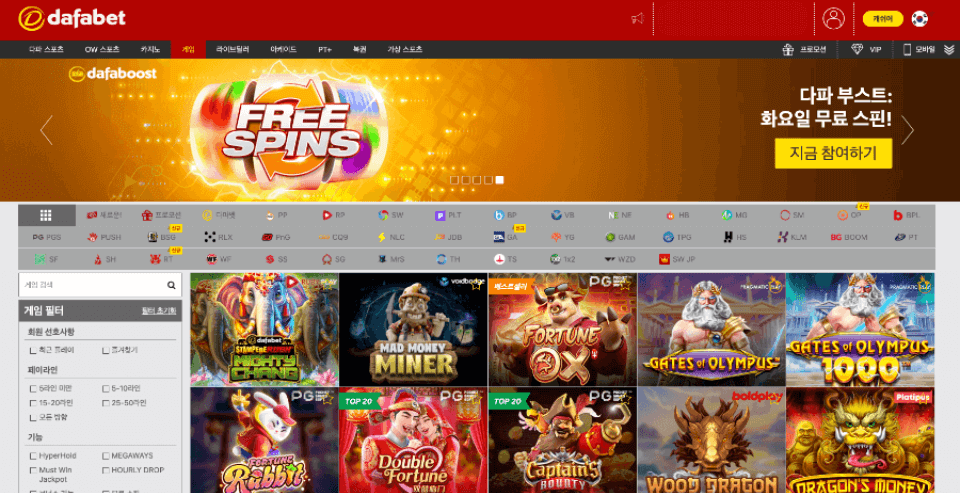Open the 카지노 menu item
Screen dimensions: 960x493
[150, 50]
